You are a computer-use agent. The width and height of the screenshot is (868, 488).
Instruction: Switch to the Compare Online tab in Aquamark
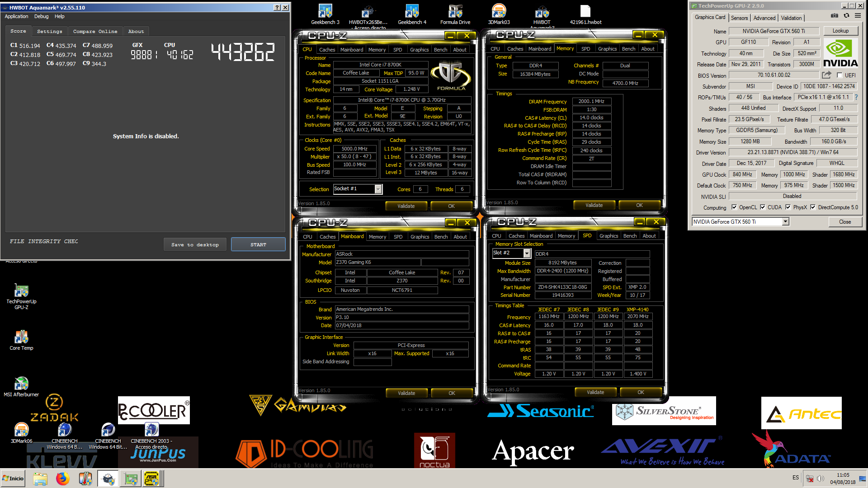click(x=95, y=32)
